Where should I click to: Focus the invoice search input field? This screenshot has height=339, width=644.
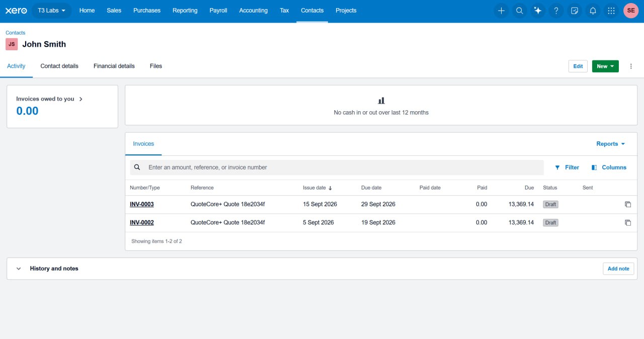click(x=337, y=167)
